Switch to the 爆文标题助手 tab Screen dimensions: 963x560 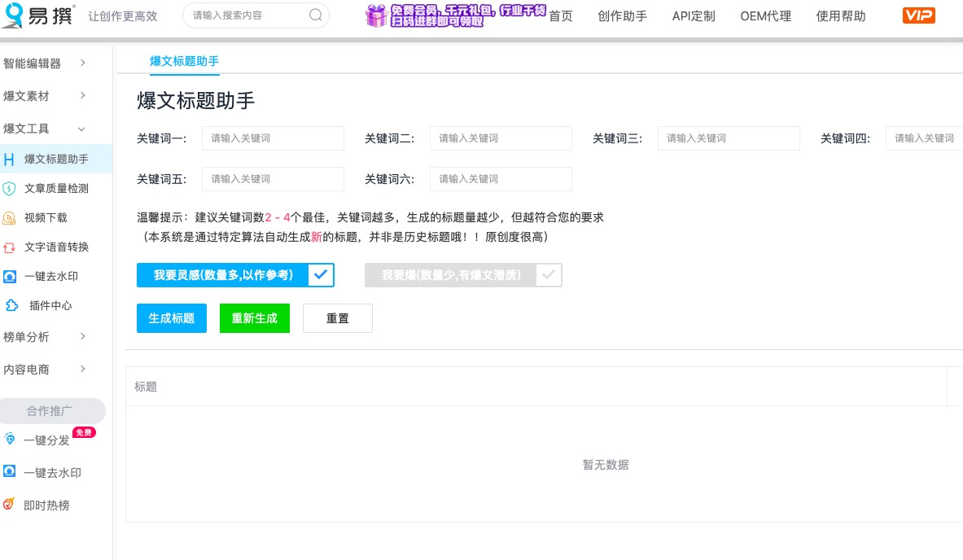[x=184, y=60]
